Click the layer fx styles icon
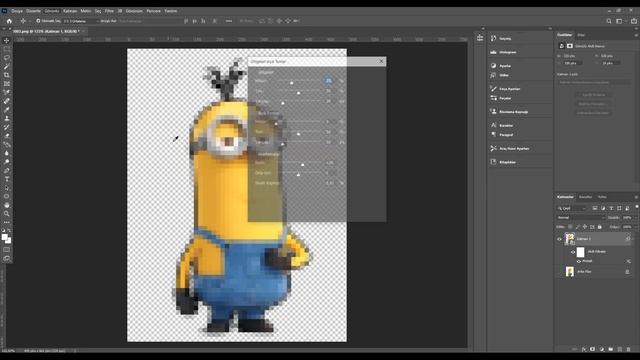This screenshot has height=360, width=640. pyautogui.click(x=584, y=349)
